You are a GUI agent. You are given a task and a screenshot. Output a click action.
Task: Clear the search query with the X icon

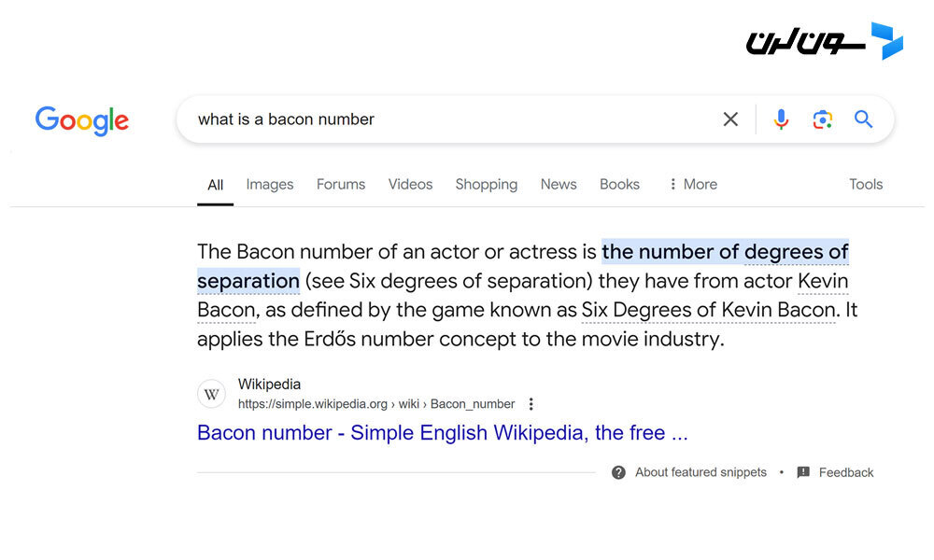[730, 119]
